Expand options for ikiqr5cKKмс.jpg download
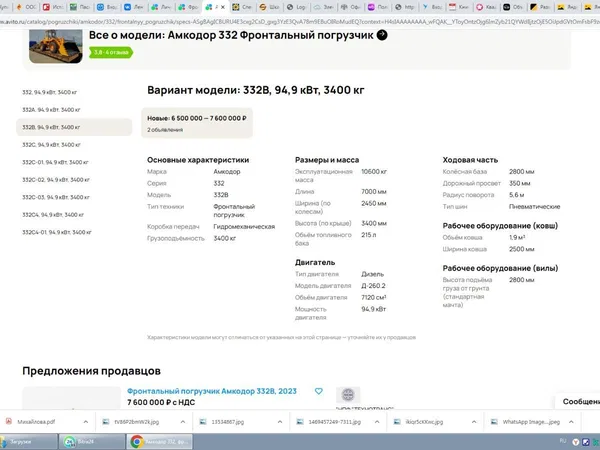 pos(474,422)
